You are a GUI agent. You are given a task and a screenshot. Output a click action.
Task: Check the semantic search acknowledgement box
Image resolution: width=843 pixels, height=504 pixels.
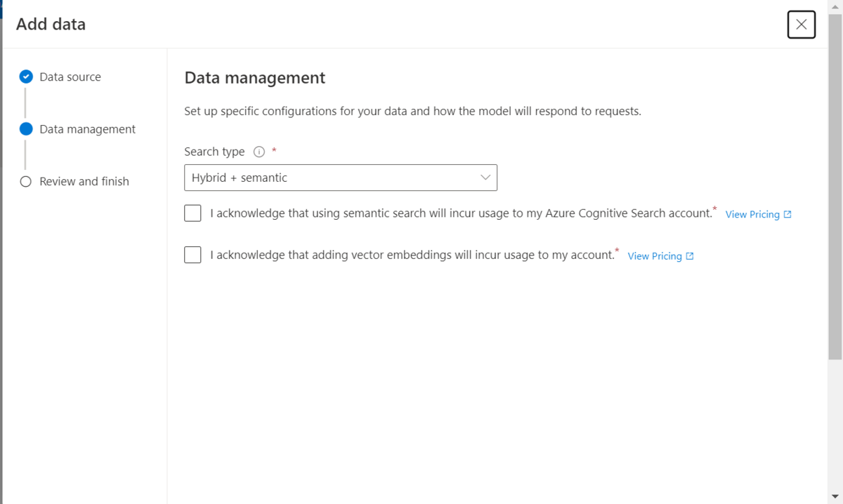tap(192, 213)
